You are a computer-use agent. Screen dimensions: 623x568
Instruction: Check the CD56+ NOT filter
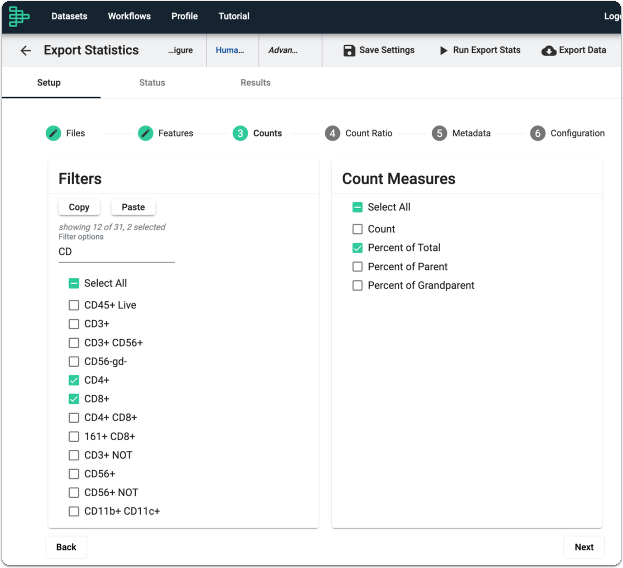(74, 493)
